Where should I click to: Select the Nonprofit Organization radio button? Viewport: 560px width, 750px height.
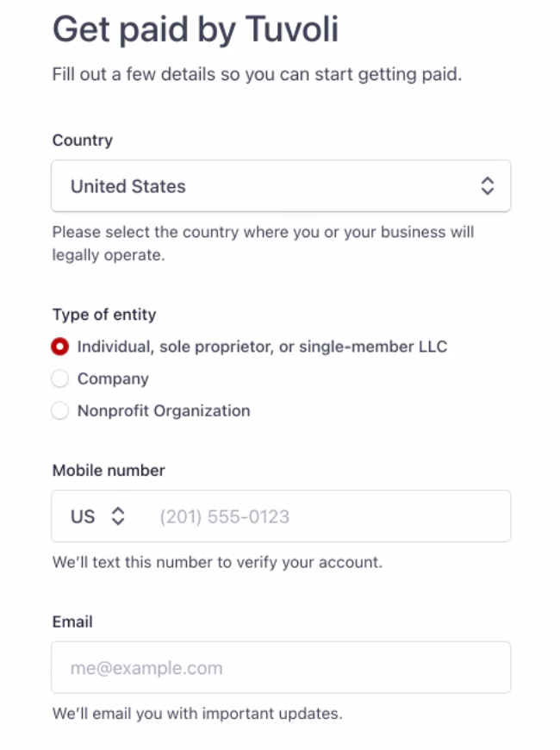pyautogui.click(x=59, y=411)
